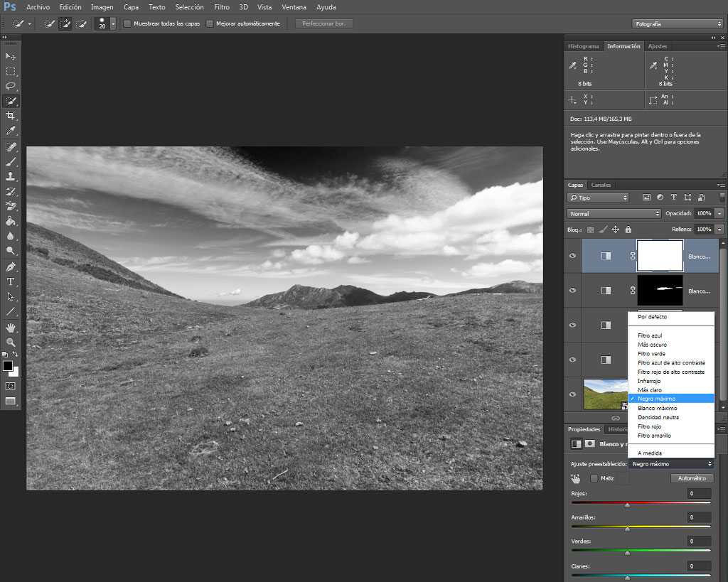Open the brush size picker arrow
728x582 pixels.
coord(113,23)
